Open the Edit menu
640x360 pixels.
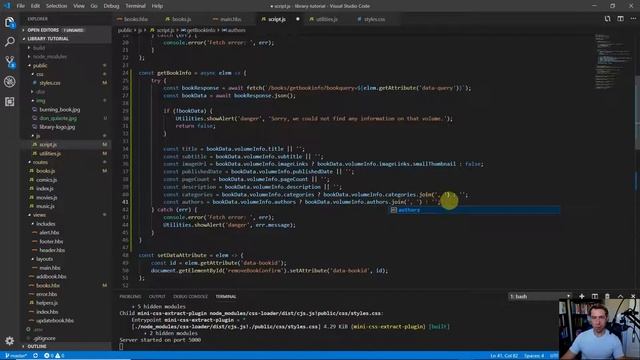35,6
